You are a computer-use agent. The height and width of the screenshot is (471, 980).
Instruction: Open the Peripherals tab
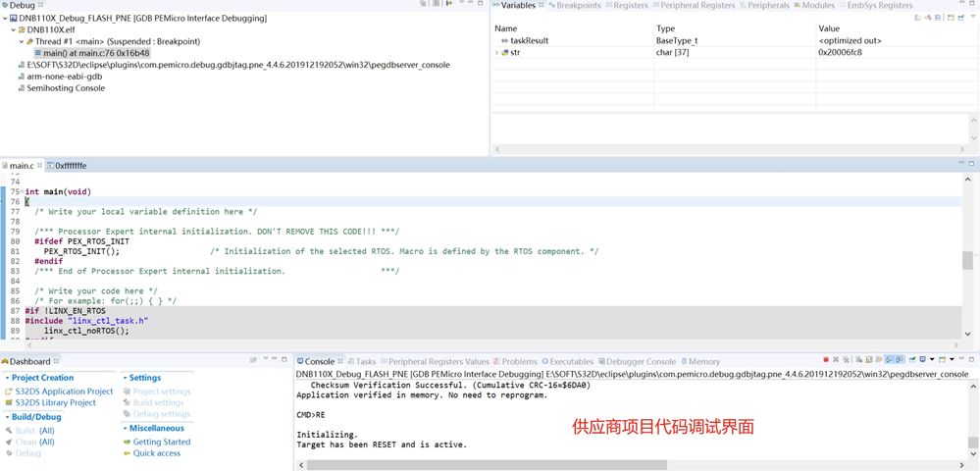point(764,5)
